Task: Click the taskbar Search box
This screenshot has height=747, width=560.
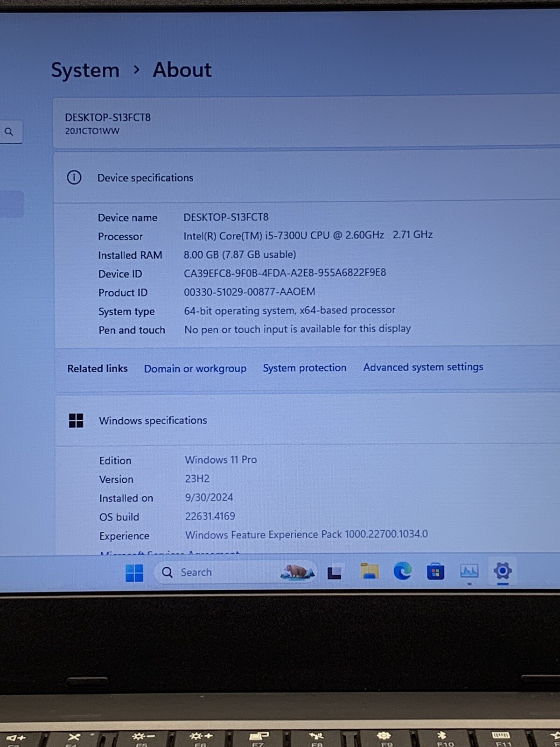Action: (236, 572)
